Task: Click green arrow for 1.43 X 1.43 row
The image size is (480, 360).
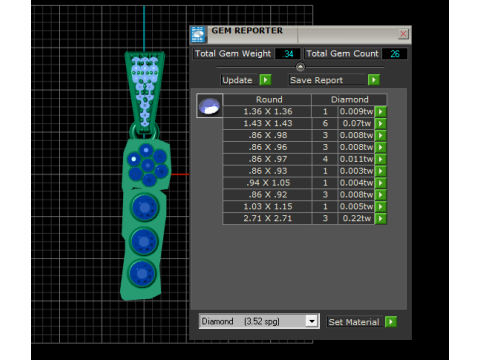Action: (380, 123)
